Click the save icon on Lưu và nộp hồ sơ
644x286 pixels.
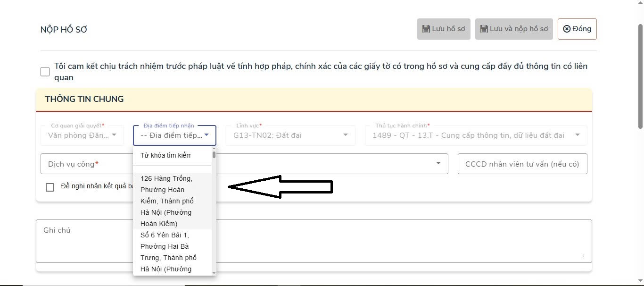coord(484,29)
